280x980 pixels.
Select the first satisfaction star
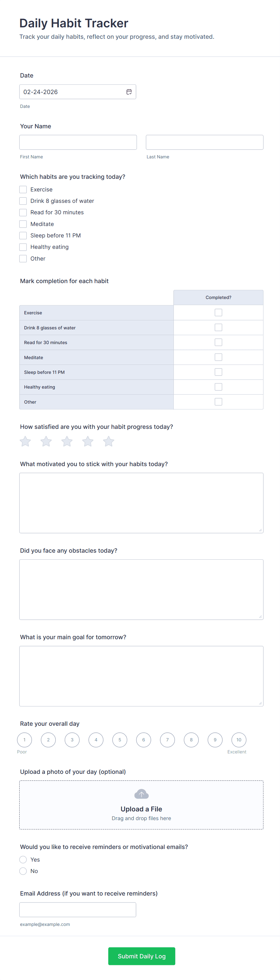point(25,441)
